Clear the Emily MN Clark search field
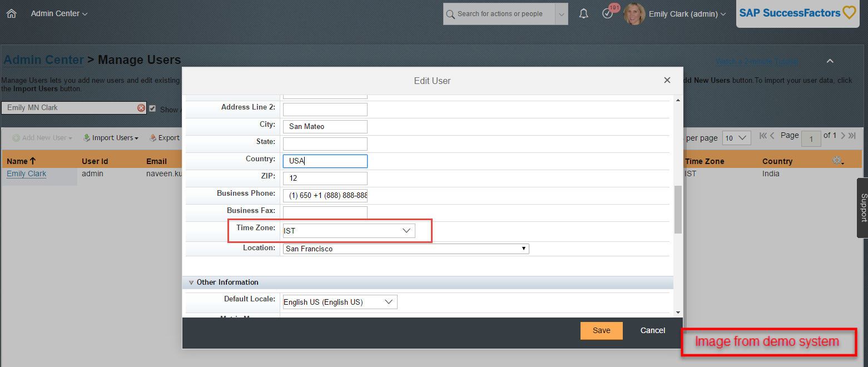This screenshot has height=367, width=868. [x=141, y=108]
